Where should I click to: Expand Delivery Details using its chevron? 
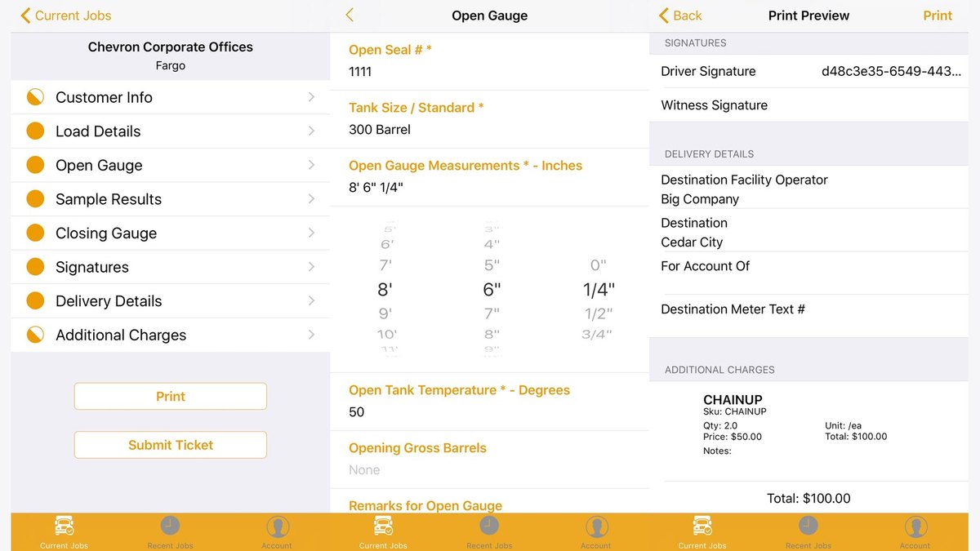[x=312, y=301]
